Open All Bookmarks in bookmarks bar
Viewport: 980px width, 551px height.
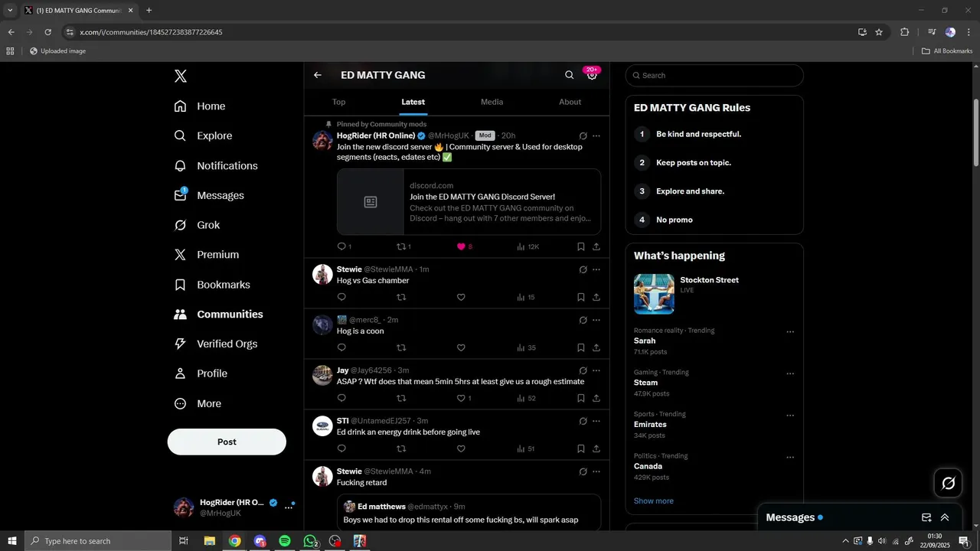point(947,51)
